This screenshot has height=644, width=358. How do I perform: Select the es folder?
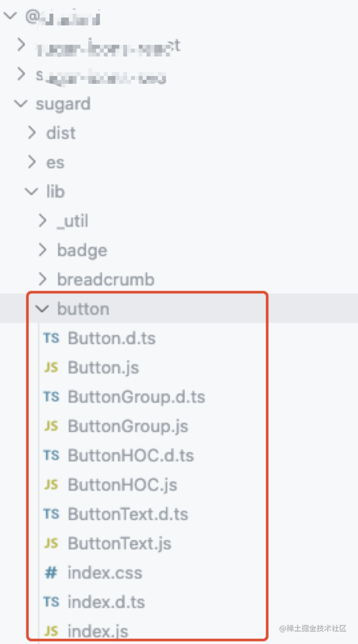pos(55,162)
